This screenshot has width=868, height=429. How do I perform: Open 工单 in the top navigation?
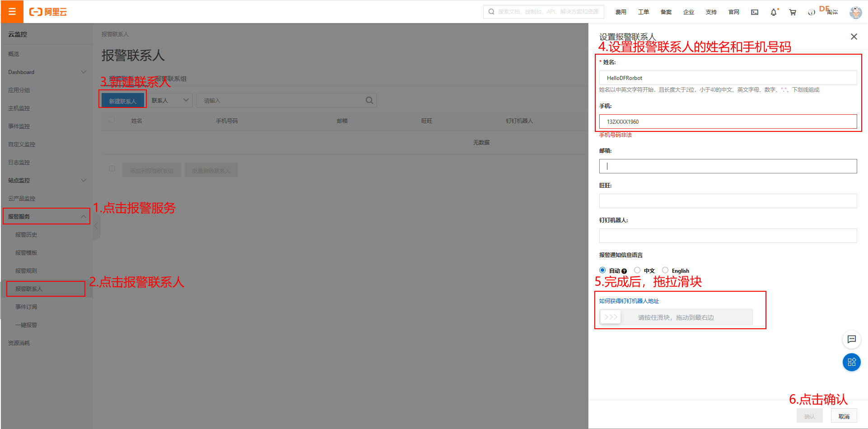643,12
